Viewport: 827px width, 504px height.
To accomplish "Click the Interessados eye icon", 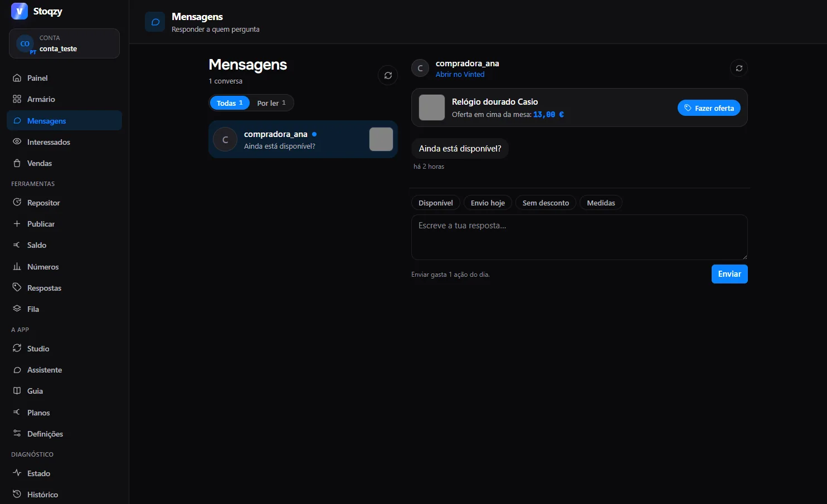I will point(17,142).
